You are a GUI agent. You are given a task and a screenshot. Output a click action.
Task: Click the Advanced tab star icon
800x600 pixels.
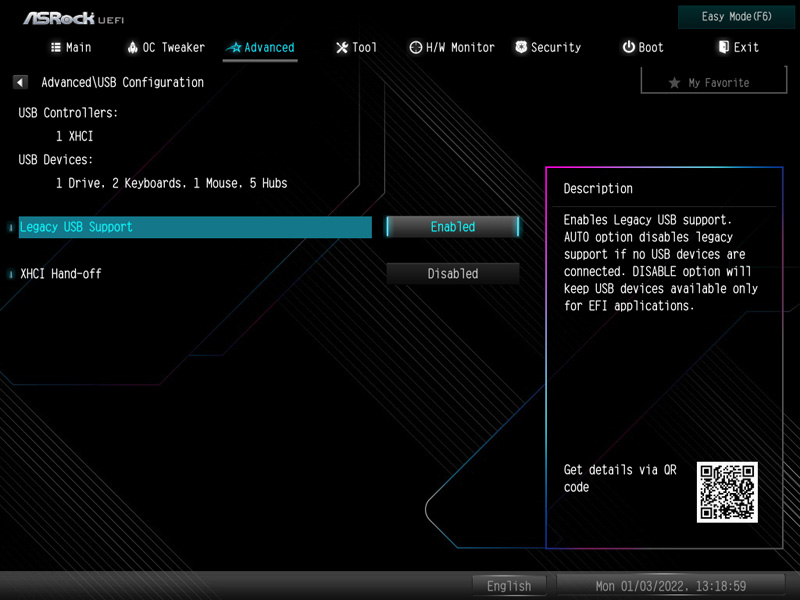[234, 47]
